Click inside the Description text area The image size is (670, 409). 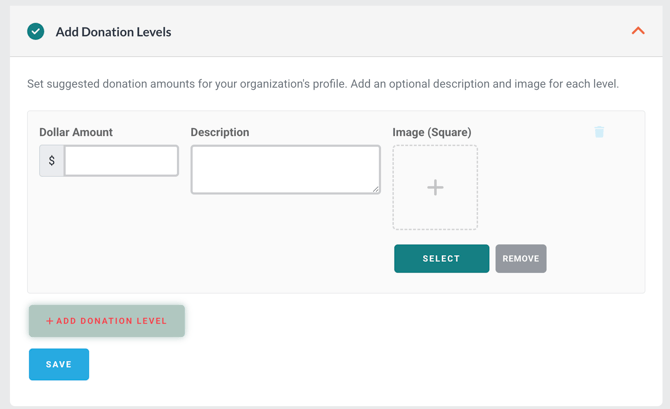[285, 169]
